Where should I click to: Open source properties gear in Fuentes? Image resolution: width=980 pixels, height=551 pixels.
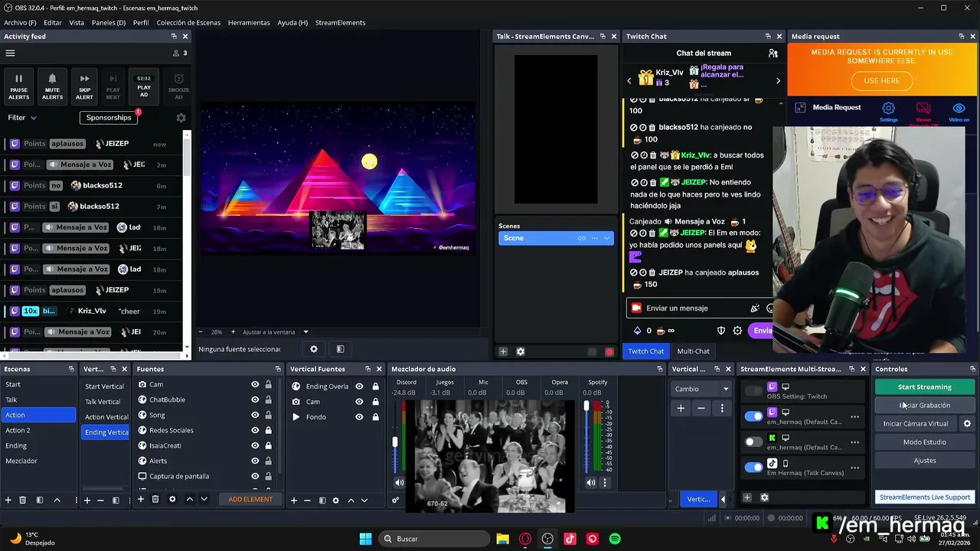point(172,500)
